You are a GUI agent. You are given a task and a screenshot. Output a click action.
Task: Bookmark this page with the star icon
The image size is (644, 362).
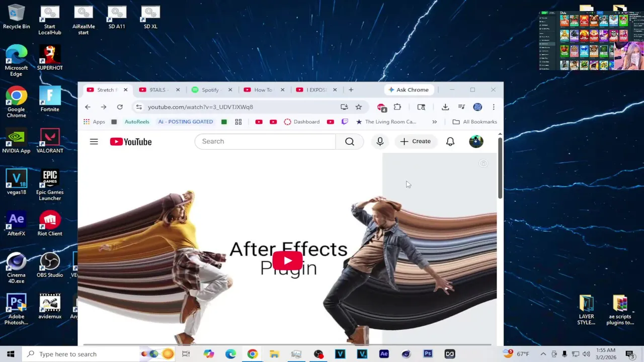point(359,107)
